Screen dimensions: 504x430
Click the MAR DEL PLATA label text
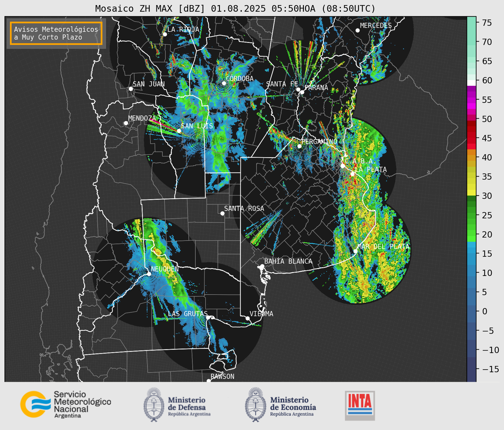tap(383, 247)
